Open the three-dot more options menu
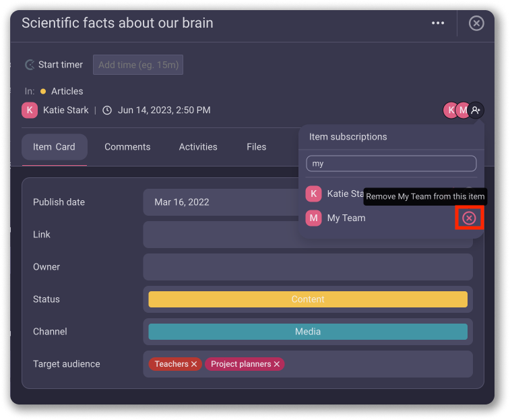 click(x=438, y=24)
